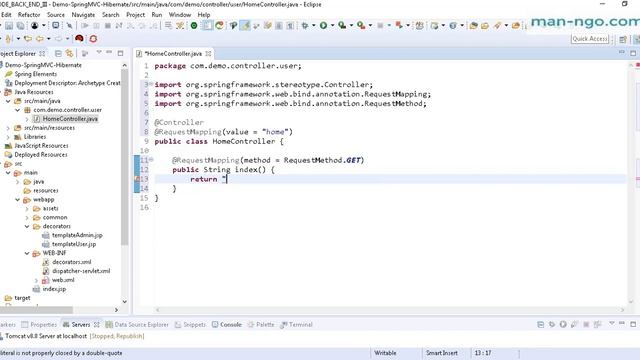This screenshot has height=360, width=640.
Task: Switch to the Properties tab
Action: coord(39,324)
